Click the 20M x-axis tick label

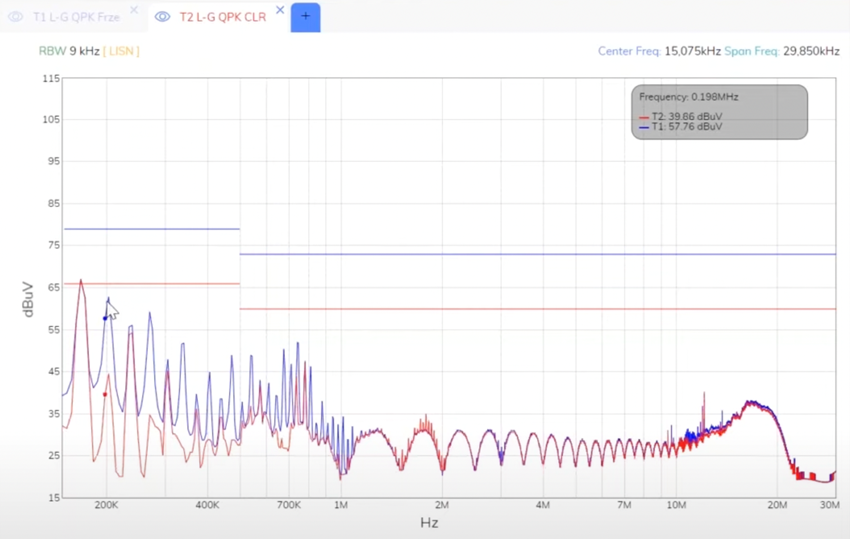click(777, 505)
